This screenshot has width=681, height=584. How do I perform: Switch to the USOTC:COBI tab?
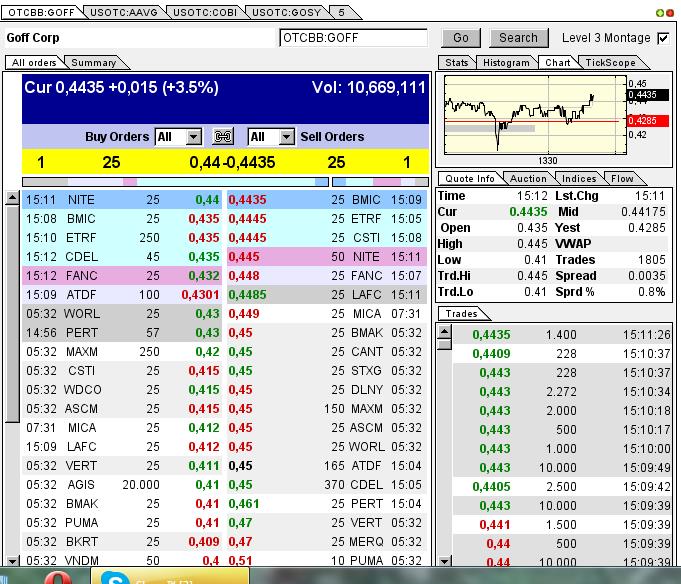click(x=205, y=13)
